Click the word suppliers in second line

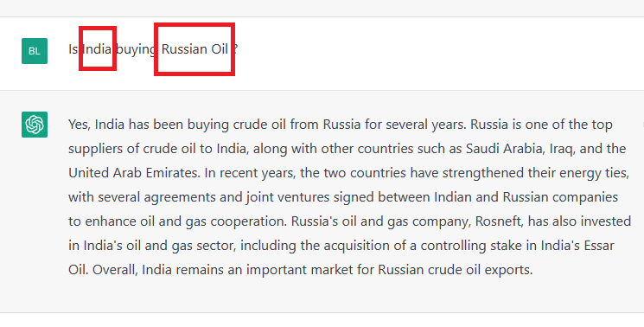coord(95,149)
